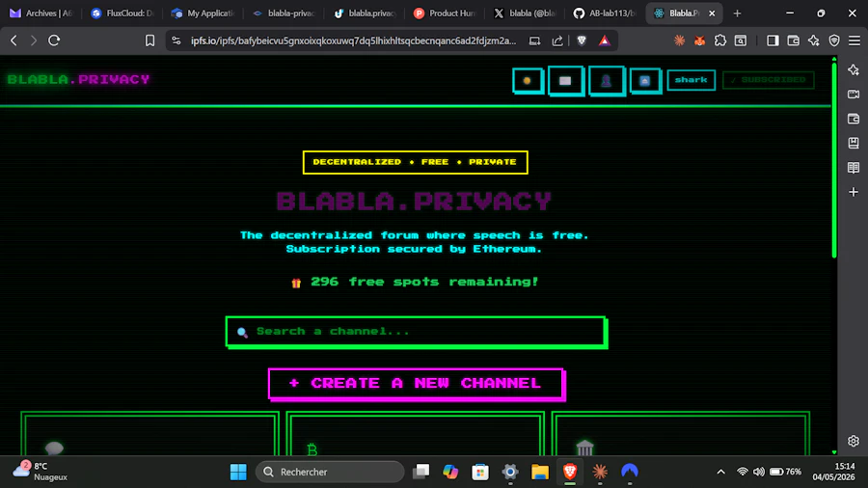Open Brave Wallet in toolbar

pos(794,41)
